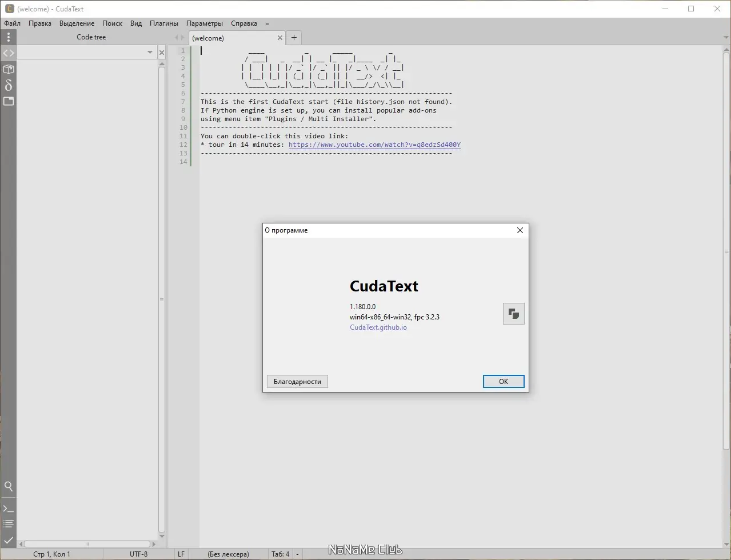This screenshot has height=560, width=731.
Task: Open the Вид menu
Action: (x=136, y=23)
